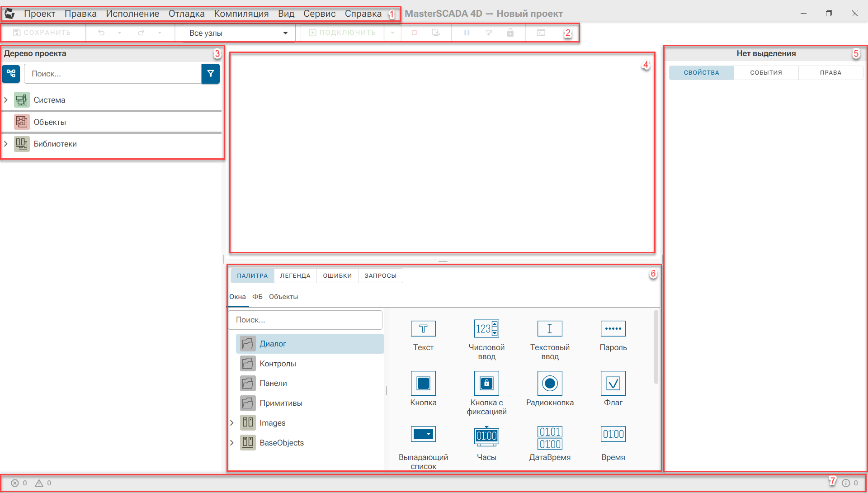868x493 pixels.
Task: Select the Пароль control icon
Action: [613, 329]
